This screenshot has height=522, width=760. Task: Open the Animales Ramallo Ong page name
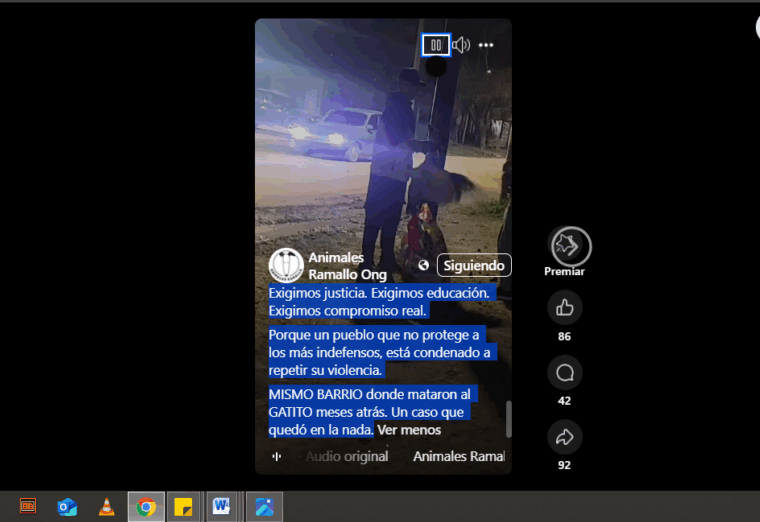348,266
